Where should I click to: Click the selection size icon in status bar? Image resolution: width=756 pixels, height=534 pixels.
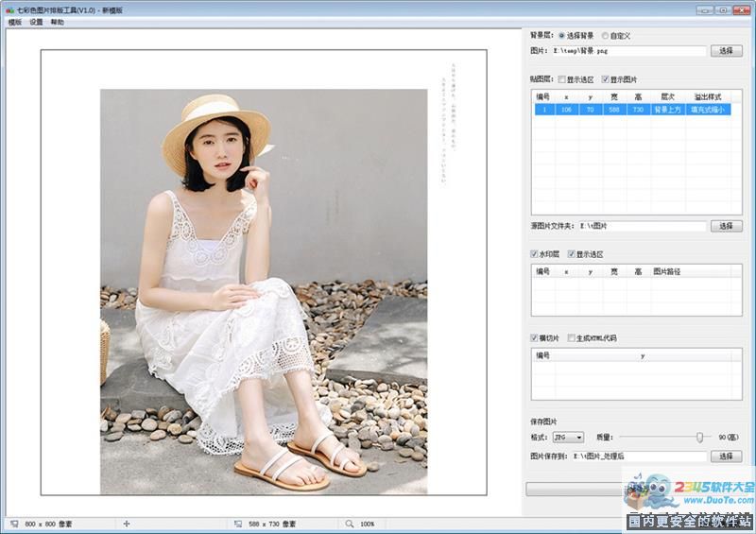click(x=238, y=524)
